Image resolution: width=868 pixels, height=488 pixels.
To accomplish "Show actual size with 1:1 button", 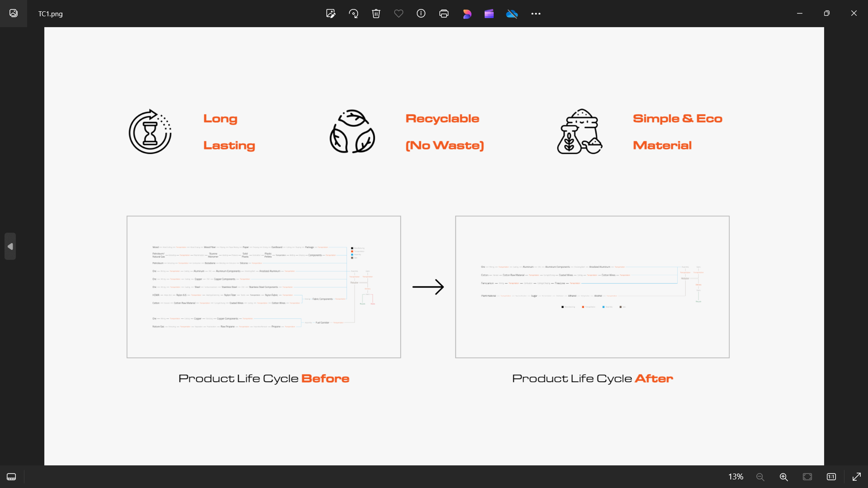I will [831, 477].
